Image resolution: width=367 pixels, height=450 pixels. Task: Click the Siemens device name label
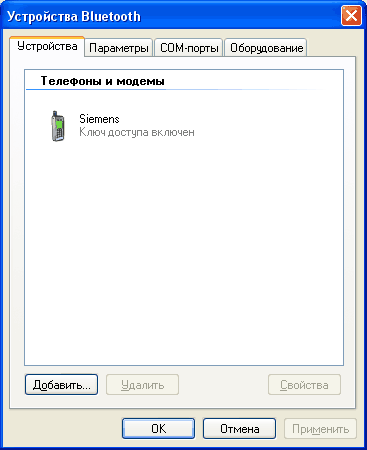tap(99, 119)
